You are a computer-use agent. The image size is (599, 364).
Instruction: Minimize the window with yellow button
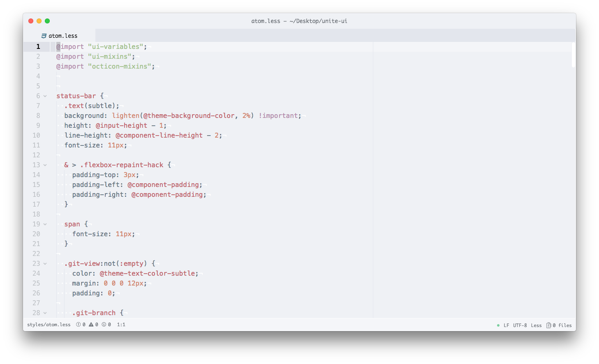click(39, 21)
